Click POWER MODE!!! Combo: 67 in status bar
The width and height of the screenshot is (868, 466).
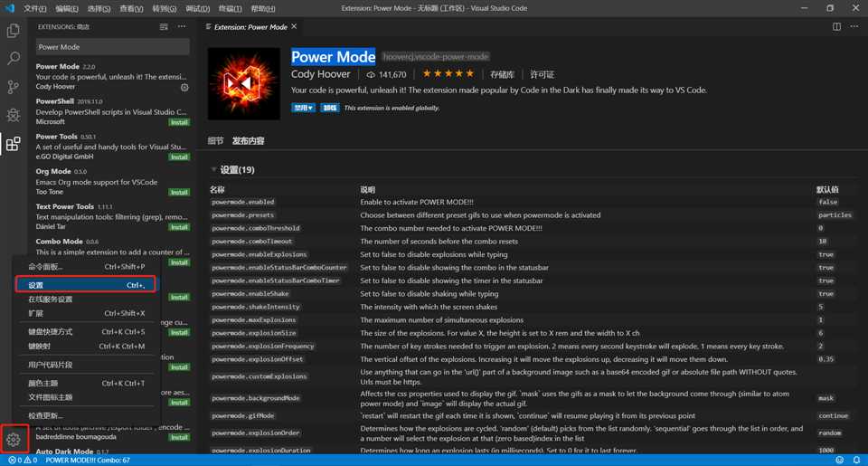pos(88,460)
